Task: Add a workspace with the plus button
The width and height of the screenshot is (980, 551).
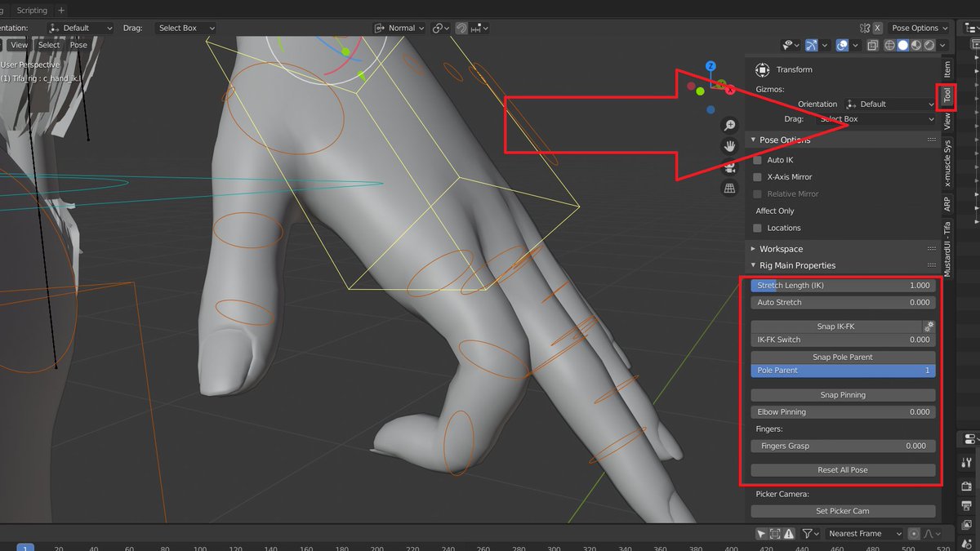Action: click(62, 10)
